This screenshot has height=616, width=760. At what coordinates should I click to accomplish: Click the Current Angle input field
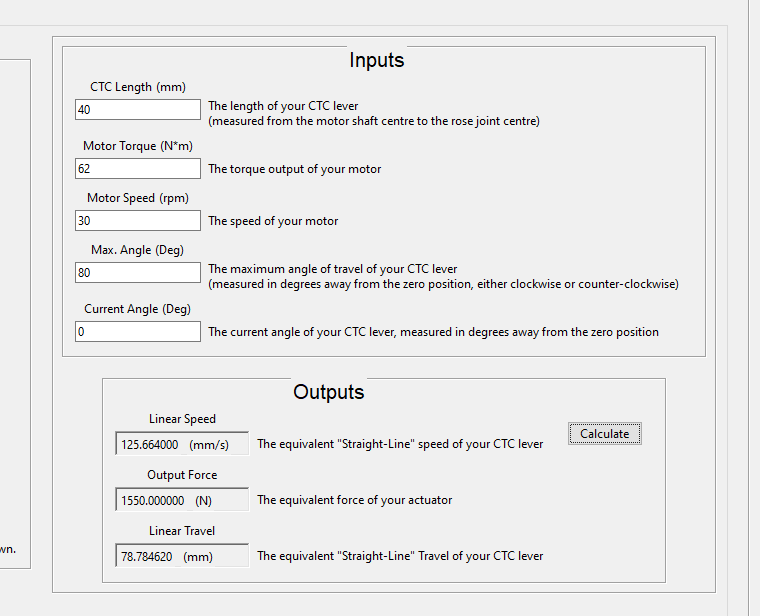pos(138,332)
